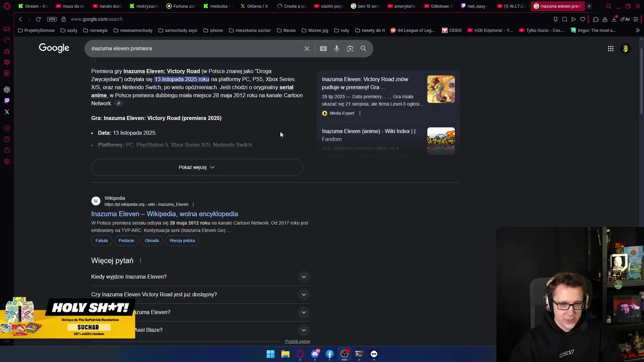Screen dimensions: 644x362
Task: Click address bar URL www.google.com/search
Action: 97,19
